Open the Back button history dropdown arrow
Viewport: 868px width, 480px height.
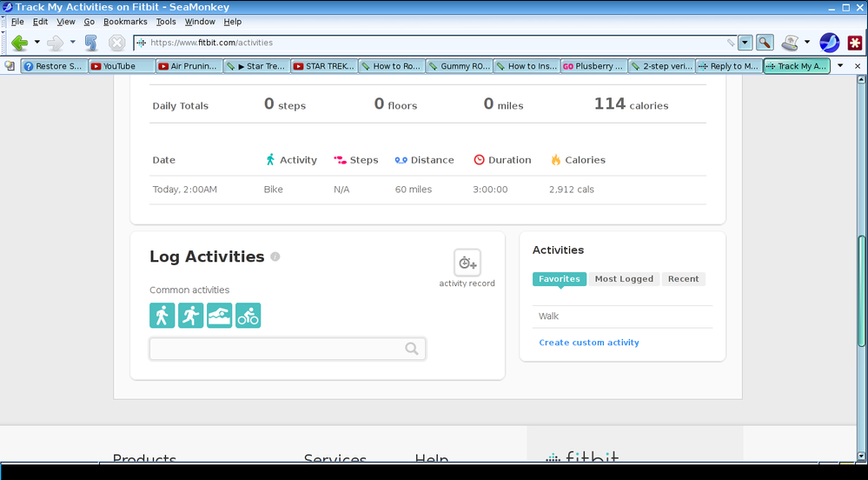37,42
